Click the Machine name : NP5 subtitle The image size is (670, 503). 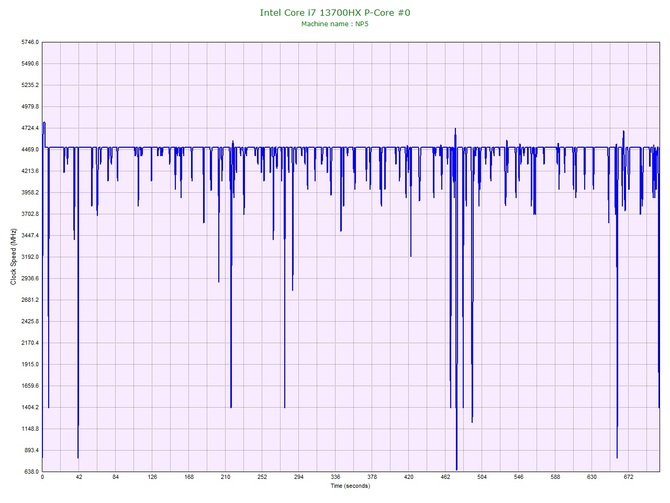335,24
